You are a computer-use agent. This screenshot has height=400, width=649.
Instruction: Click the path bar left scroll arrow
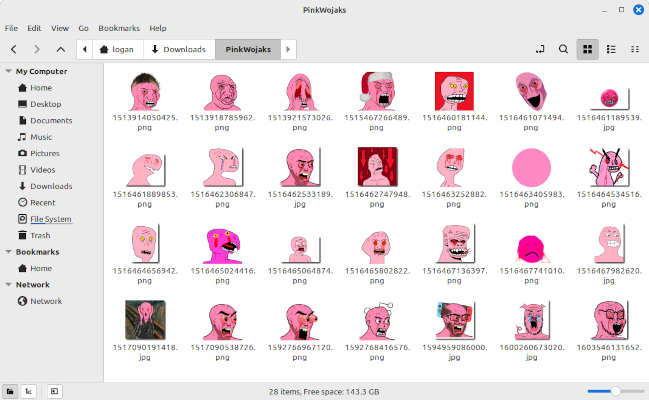tap(84, 49)
